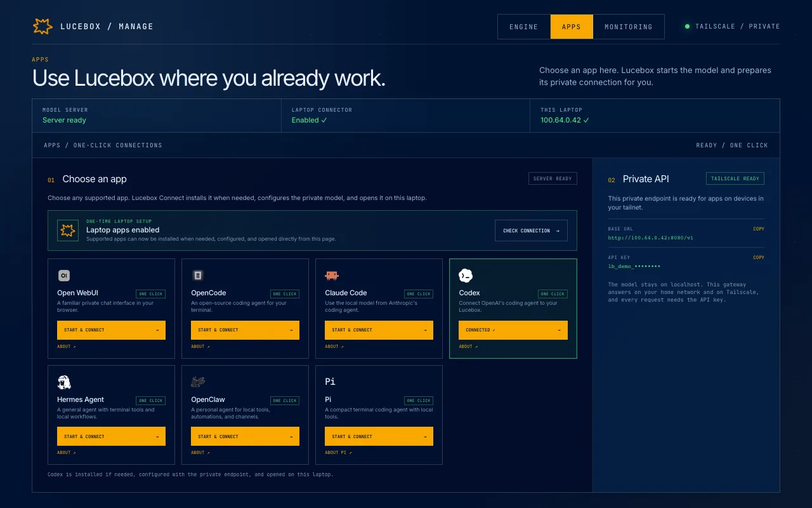Click the Tailscale Ready badge
Viewport: 812px width, 508px height.
click(x=735, y=179)
